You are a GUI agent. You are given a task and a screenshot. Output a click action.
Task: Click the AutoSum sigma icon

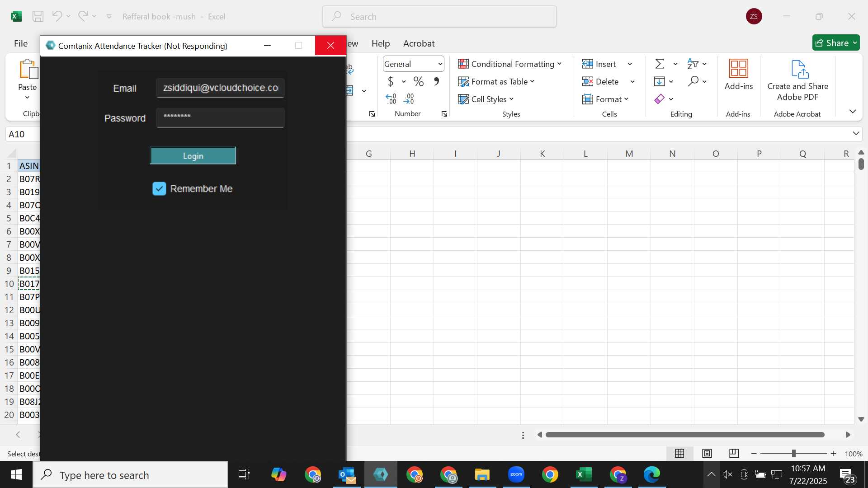[660, 64]
